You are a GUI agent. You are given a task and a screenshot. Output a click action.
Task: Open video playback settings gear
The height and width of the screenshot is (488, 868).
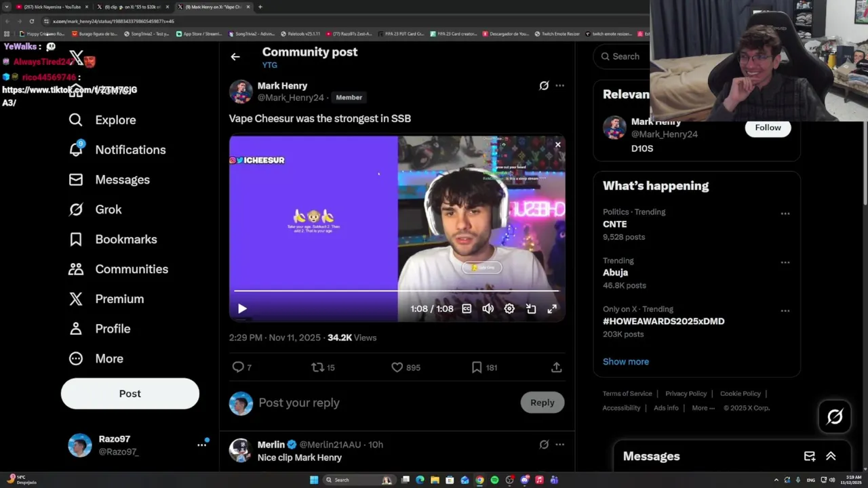pos(509,308)
